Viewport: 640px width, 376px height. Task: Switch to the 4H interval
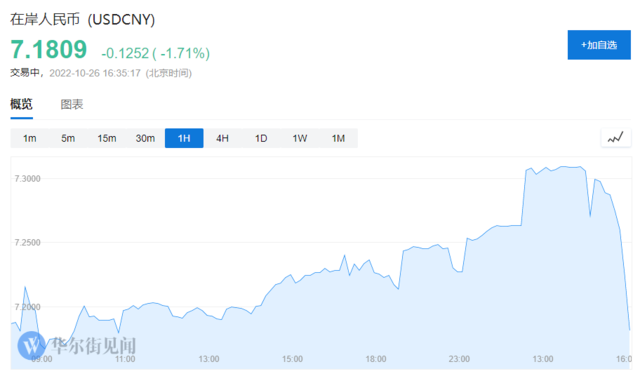pyautogui.click(x=222, y=138)
